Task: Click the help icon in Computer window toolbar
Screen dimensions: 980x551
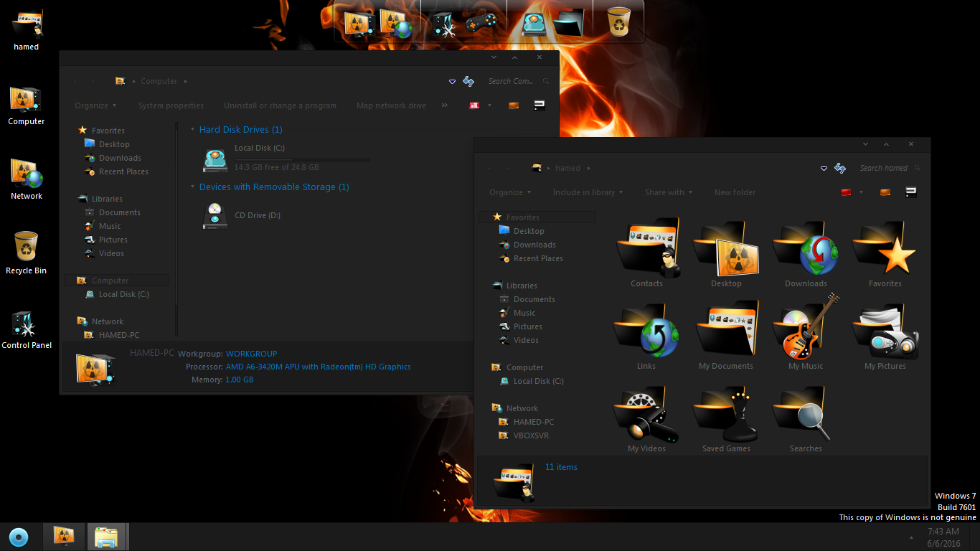Action: click(x=540, y=105)
